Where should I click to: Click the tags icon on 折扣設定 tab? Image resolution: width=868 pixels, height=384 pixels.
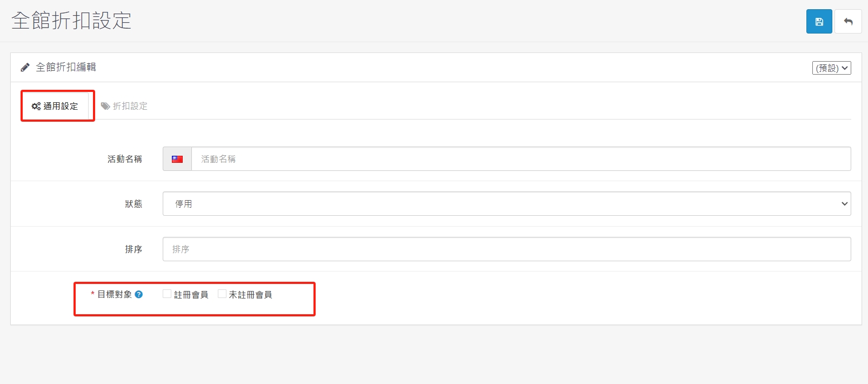coord(105,106)
